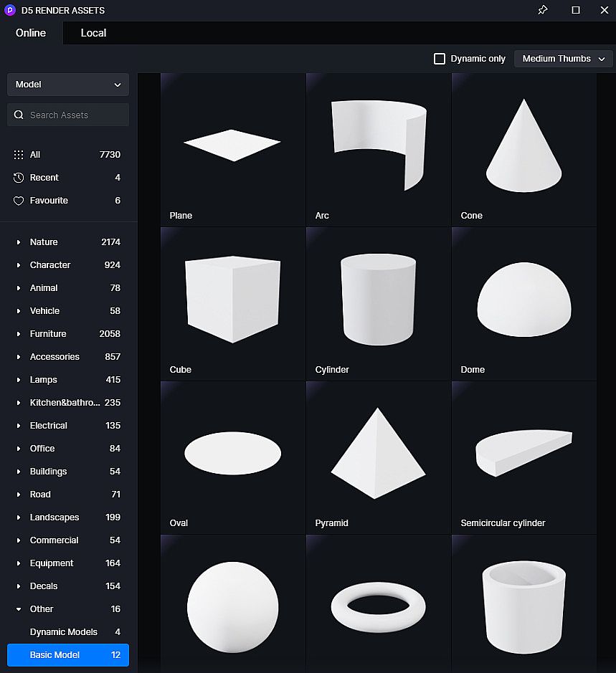Open the Medium Thumbs size dropdown
This screenshot has height=673, width=616.
tap(563, 59)
